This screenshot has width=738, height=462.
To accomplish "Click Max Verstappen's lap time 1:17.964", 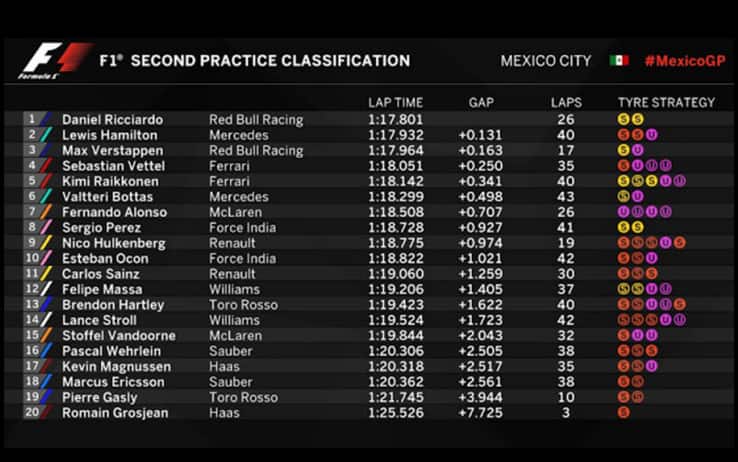I will click(394, 151).
